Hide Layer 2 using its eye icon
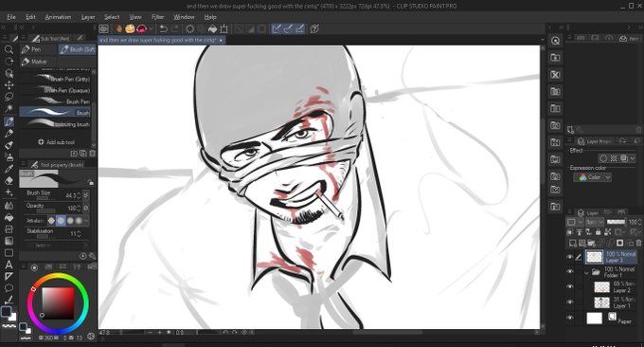The width and height of the screenshot is (644, 347). coord(570,287)
